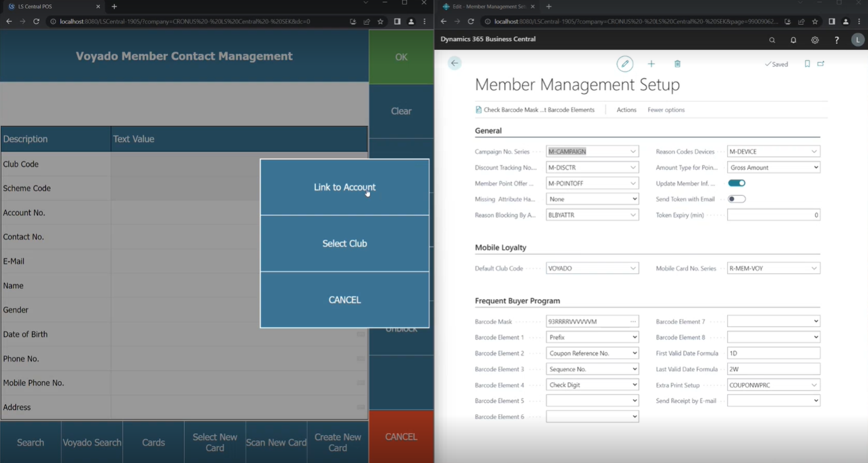Open the Discount Tracking No. dropdown
Image resolution: width=868 pixels, height=463 pixels.
(x=632, y=168)
